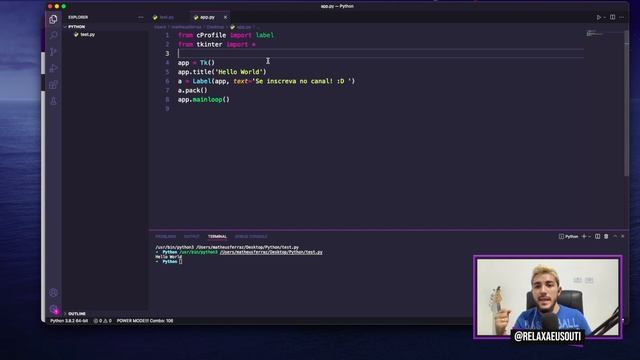Select the Python terminal profile label

[569, 236]
